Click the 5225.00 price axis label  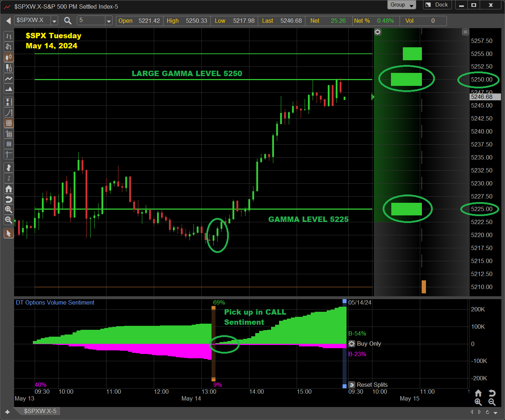click(482, 209)
